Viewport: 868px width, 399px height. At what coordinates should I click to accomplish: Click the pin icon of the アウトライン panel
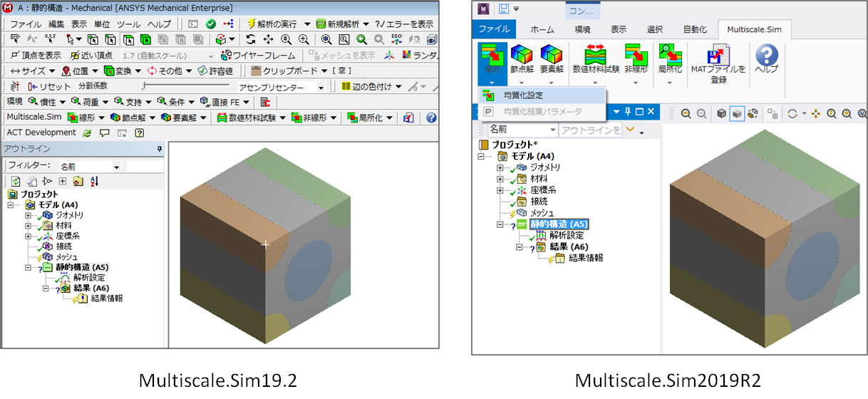[160, 149]
